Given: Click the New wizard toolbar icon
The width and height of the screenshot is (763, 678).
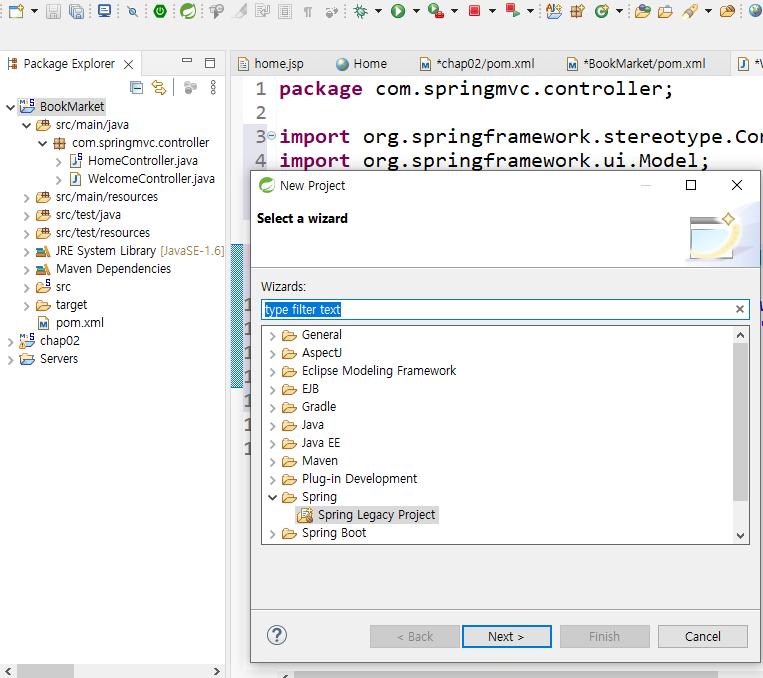Looking at the screenshot, I should click(x=16, y=11).
